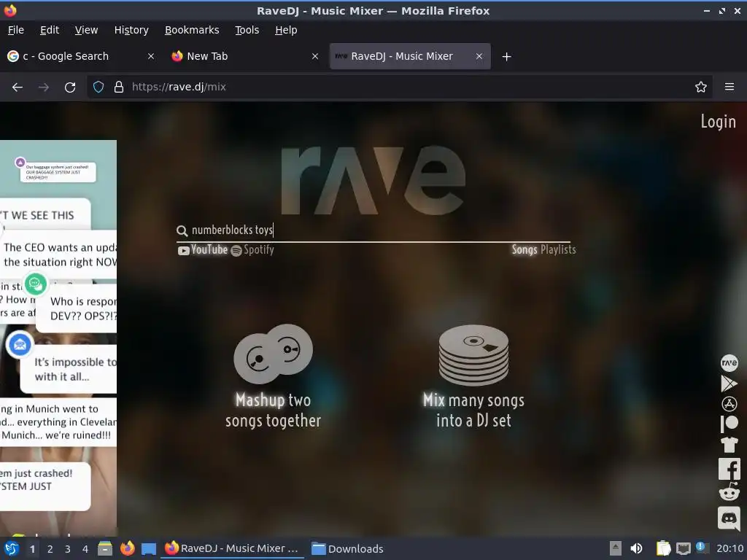Open the Facebook icon link
Screen dimensions: 747x560
(x=729, y=469)
